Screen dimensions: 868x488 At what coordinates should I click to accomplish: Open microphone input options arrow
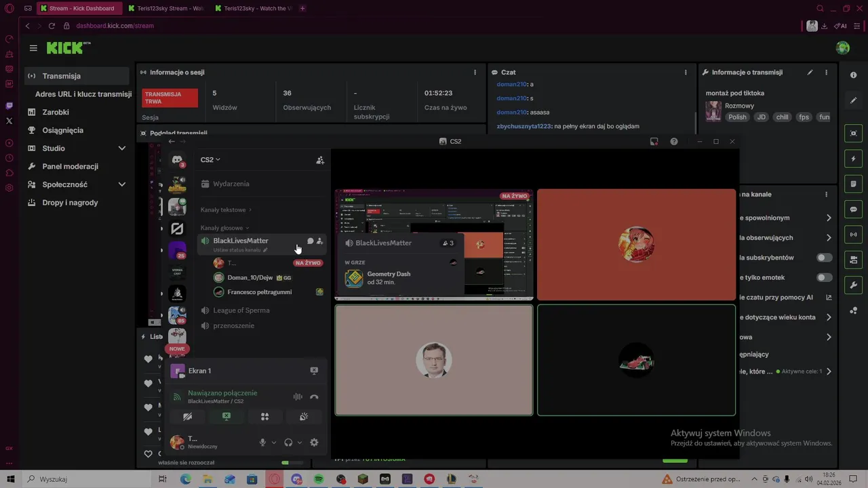pos(274,443)
